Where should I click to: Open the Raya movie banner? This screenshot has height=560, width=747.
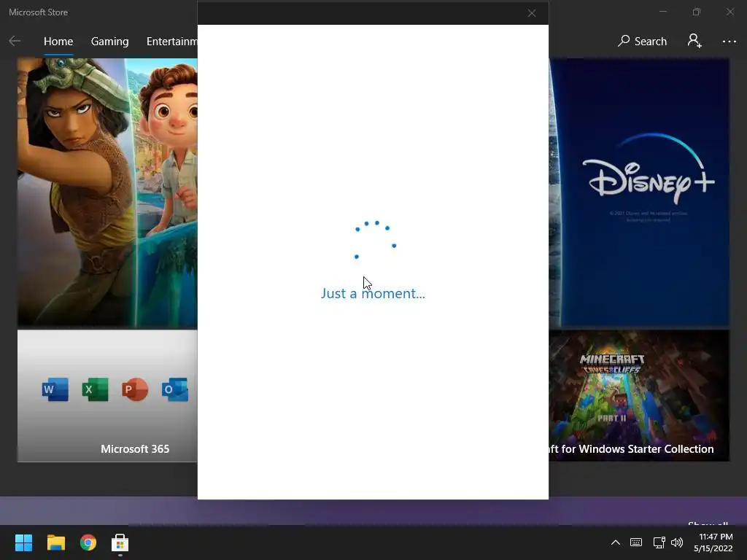pyautogui.click(x=107, y=192)
